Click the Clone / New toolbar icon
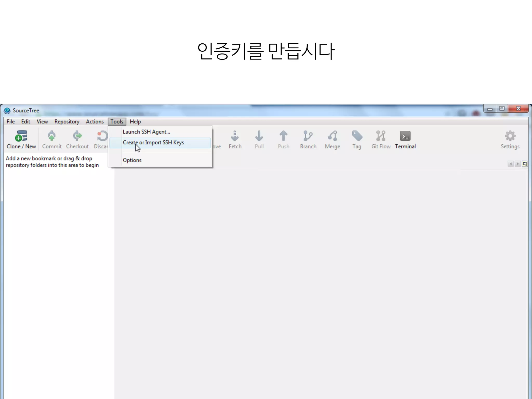Screen dimensions: 532x399 point(21,139)
